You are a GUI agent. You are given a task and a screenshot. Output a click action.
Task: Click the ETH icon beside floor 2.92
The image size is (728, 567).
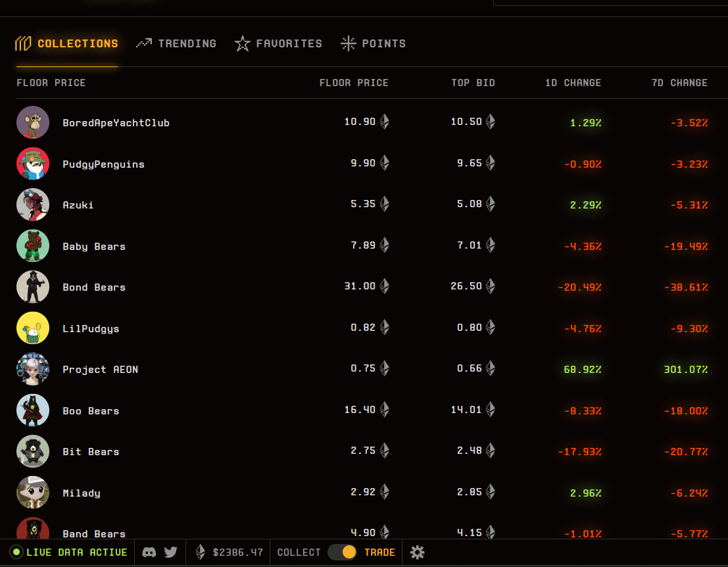[385, 492]
